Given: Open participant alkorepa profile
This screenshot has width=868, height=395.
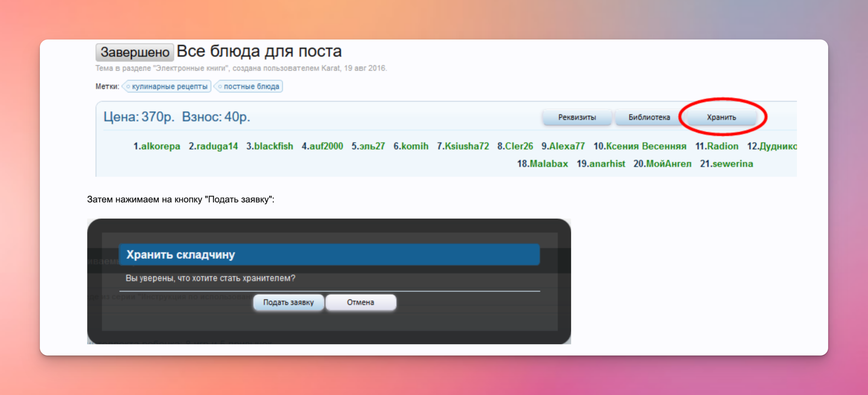Looking at the screenshot, I should point(160,146).
